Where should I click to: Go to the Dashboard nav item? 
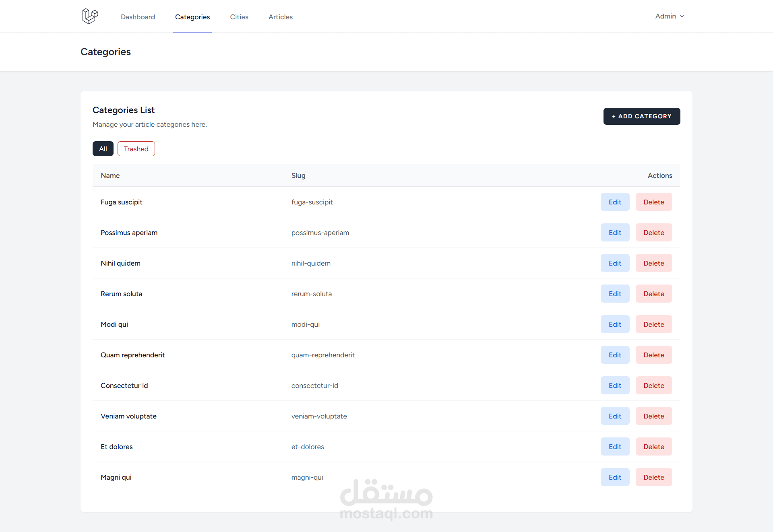138,17
